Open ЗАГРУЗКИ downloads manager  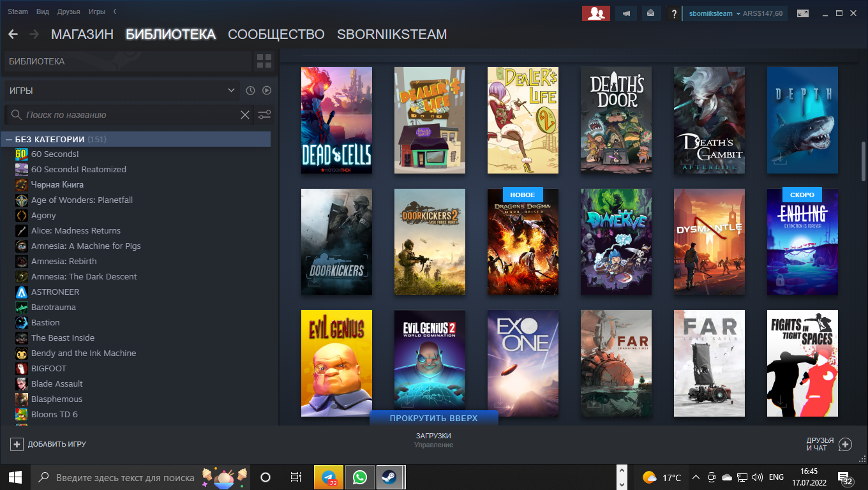coord(433,436)
